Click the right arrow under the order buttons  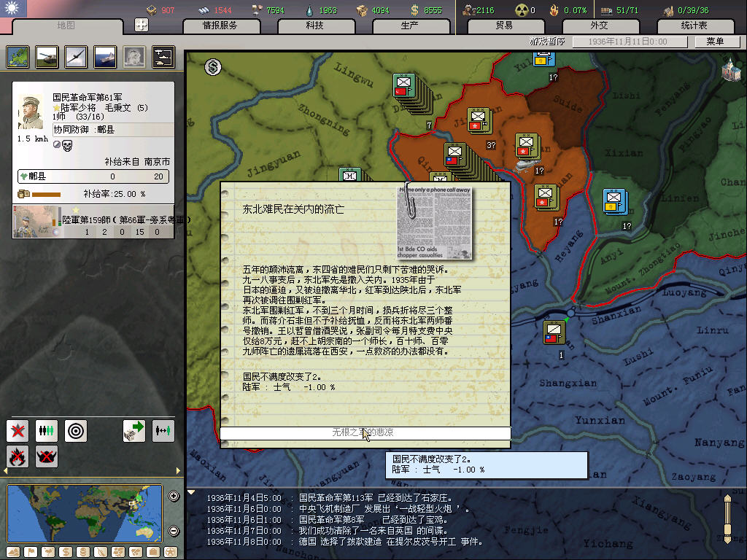(179, 471)
